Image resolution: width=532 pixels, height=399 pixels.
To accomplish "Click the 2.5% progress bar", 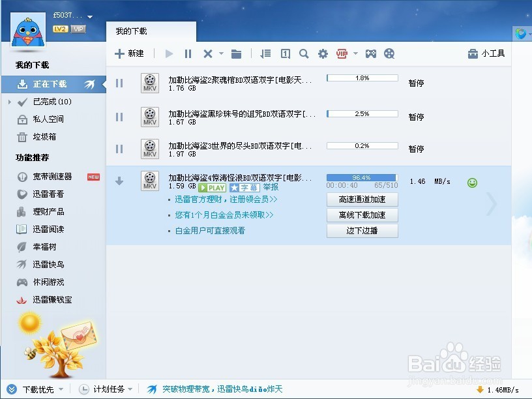I will coord(362,113).
